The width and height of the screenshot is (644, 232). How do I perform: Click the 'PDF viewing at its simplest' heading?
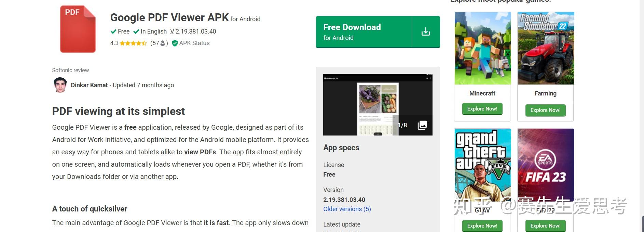pos(118,111)
